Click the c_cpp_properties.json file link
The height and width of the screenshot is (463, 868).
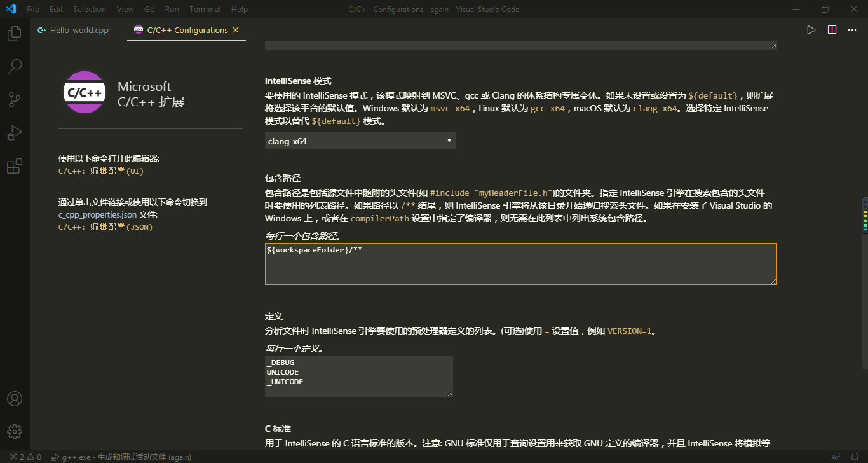click(97, 214)
